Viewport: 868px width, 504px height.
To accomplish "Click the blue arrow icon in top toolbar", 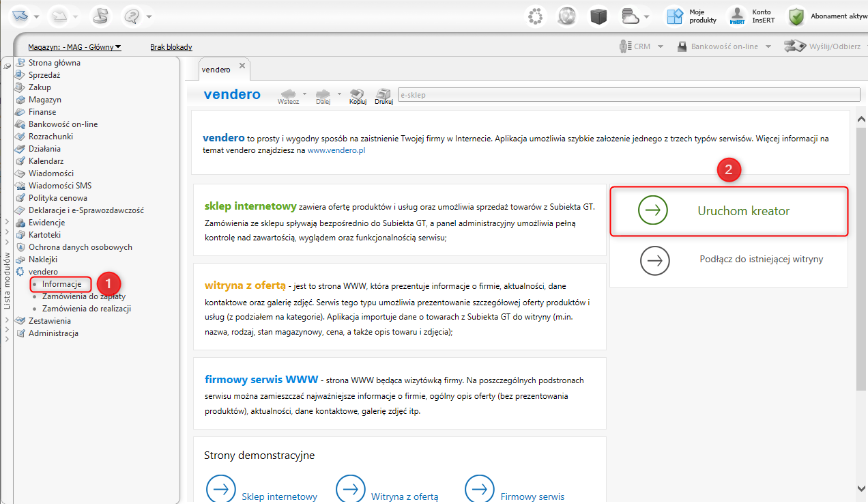I will pos(18,15).
